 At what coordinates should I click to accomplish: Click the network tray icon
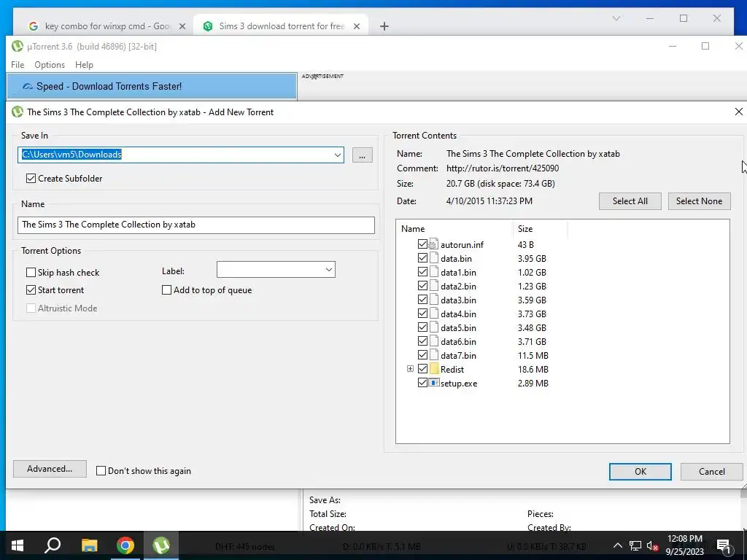point(635,545)
